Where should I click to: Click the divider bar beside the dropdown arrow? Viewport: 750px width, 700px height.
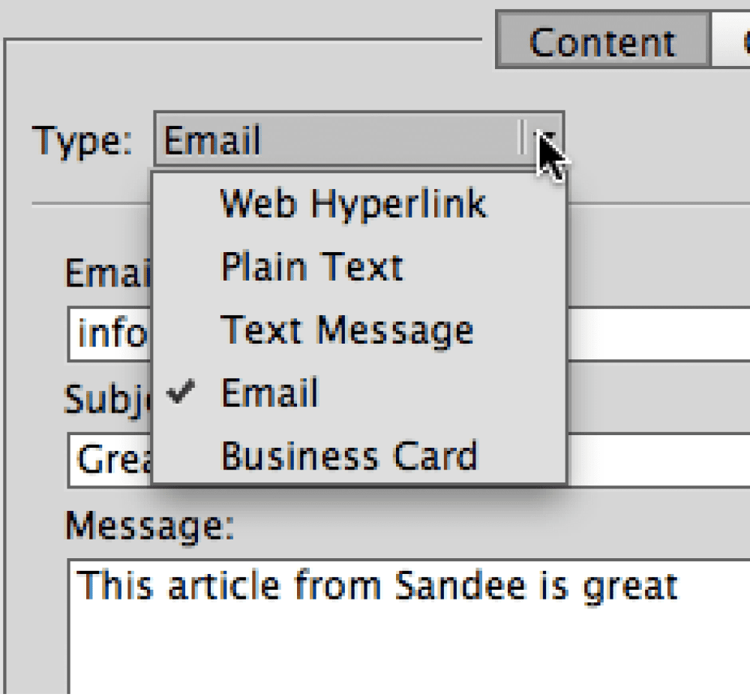click(x=522, y=137)
